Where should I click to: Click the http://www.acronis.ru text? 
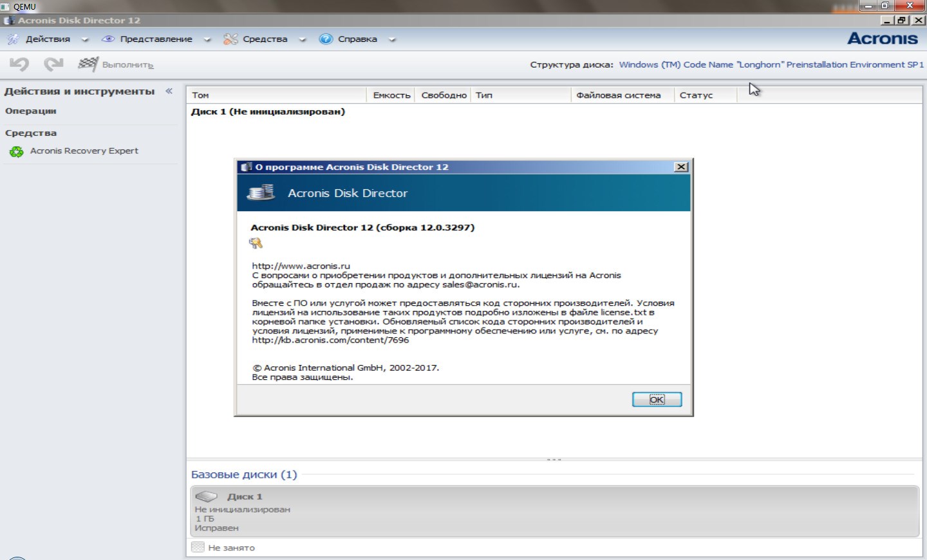(x=301, y=266)
